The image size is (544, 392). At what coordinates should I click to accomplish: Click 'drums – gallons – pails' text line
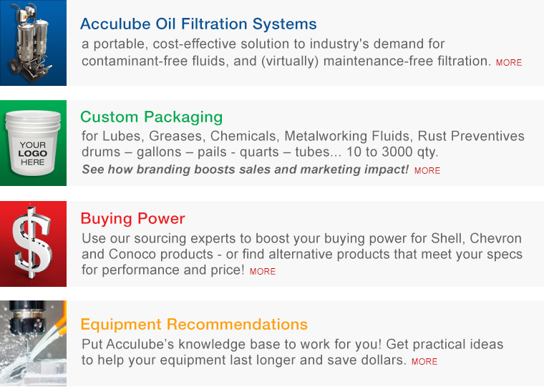(x=260, y=152)
